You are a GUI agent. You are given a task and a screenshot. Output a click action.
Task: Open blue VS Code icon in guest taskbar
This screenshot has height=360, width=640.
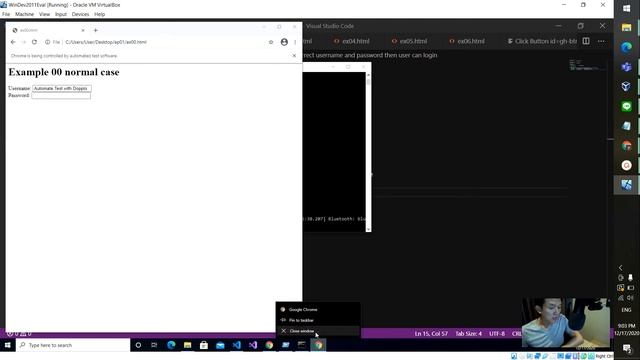236,345
